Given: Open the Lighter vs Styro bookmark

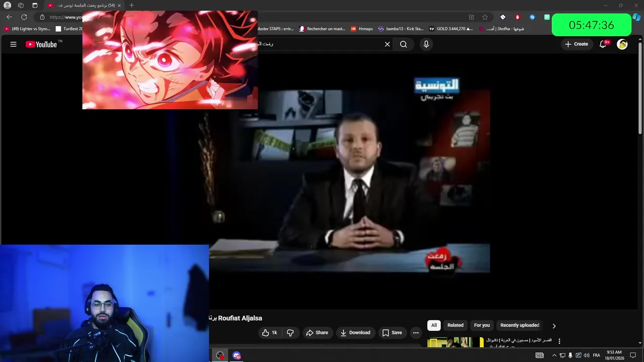Looking at the screenshot, I should 27,29.
